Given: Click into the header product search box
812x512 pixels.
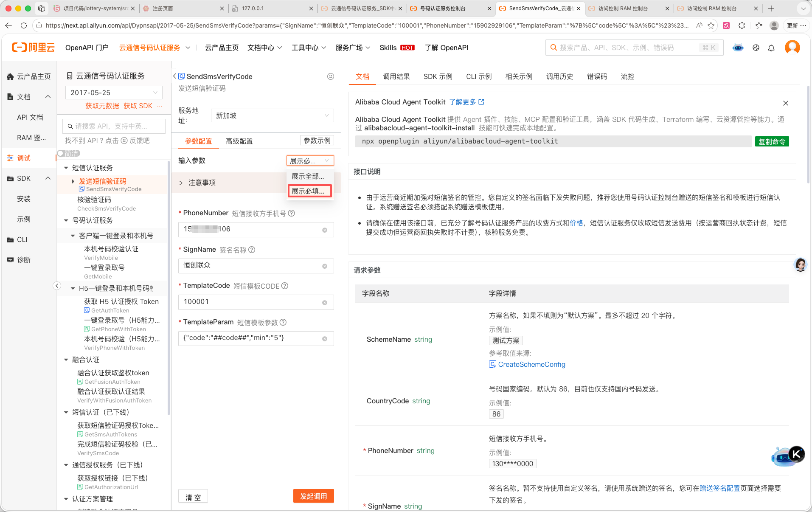Looking at the screenshot, I should [634, 48].
